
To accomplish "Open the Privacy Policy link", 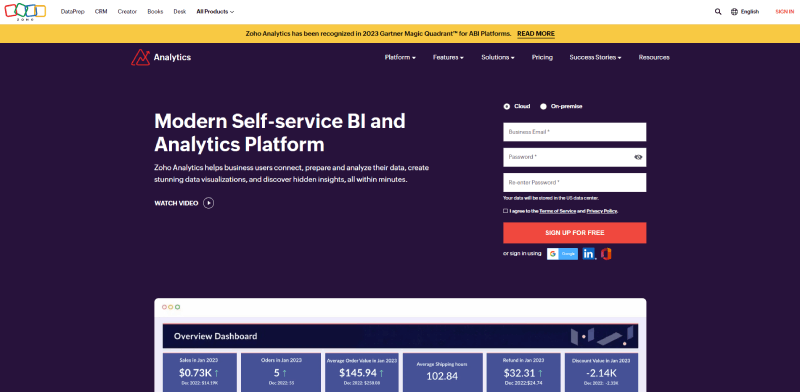I will click(602, 211).
